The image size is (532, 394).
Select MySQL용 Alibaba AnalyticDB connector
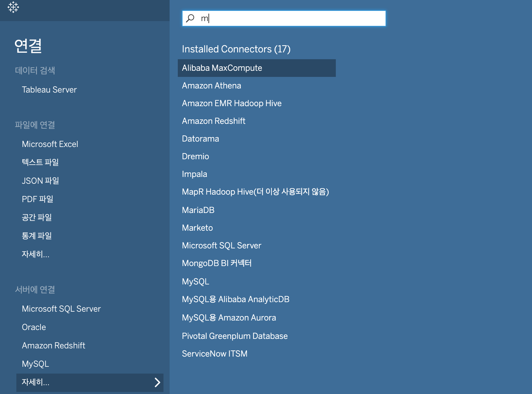236,299
